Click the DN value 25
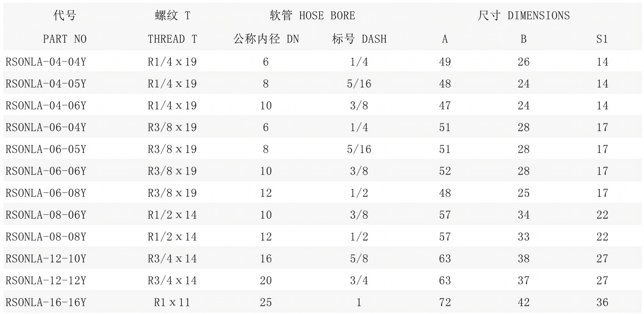Screen dimensions: 644x314 266,303
